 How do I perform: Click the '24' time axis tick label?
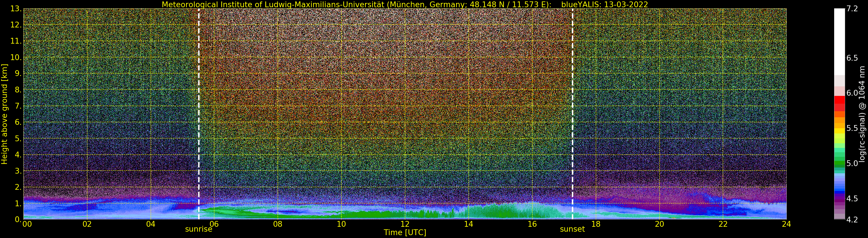tap(786, 224)
